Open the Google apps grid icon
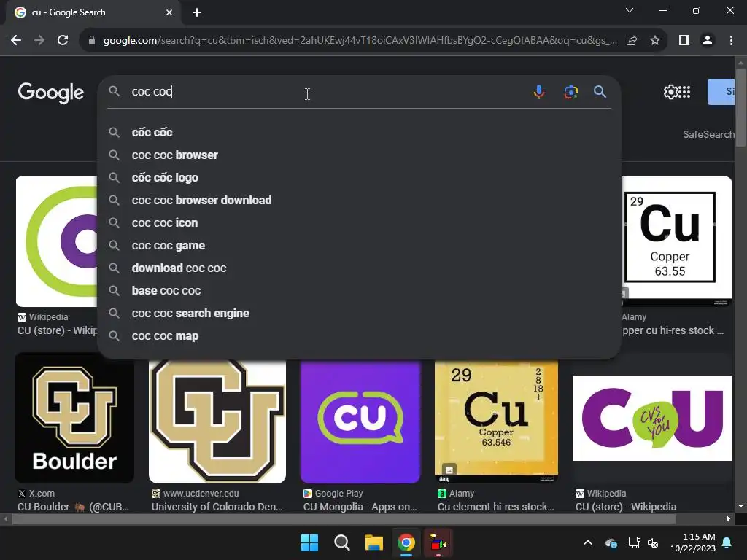Screen dimensions: 747x560 coord(684,91)
